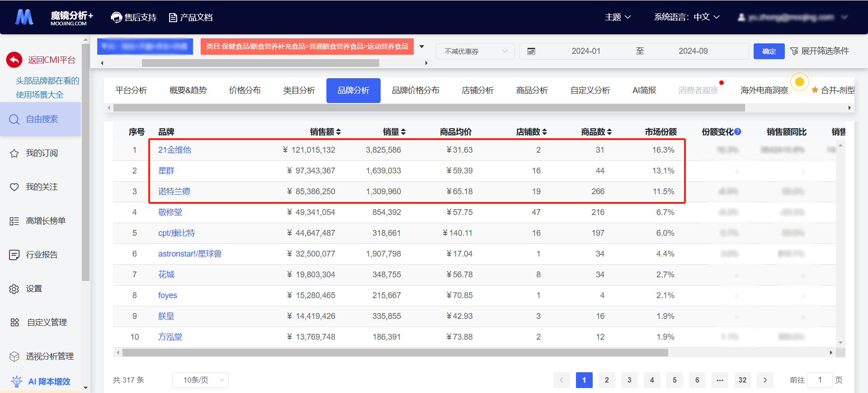This screenshot has height=393, width=868.
Task: Open the 不减优惠券 dropdown
Action: click(x=475, y=51)
